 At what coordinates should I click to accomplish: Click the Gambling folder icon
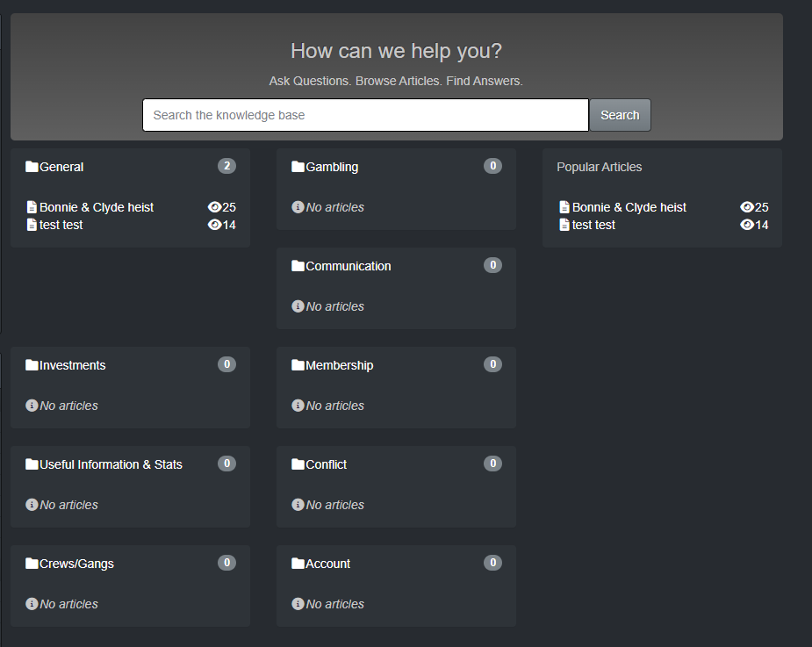coord(298,167)
